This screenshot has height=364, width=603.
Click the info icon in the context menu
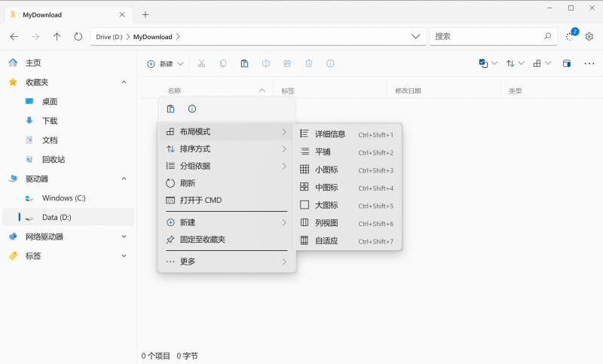point(192,109)
